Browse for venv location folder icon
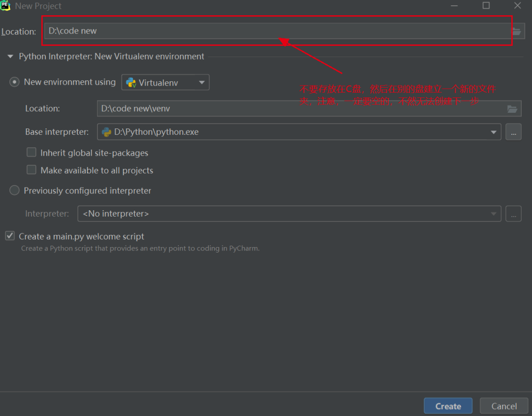 (x=512, y=109)
